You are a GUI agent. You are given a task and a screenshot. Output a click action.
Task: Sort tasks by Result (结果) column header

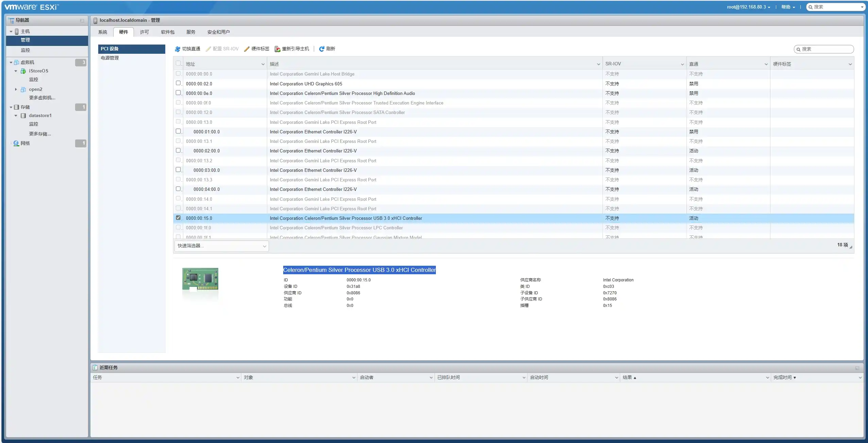point(695,378)
